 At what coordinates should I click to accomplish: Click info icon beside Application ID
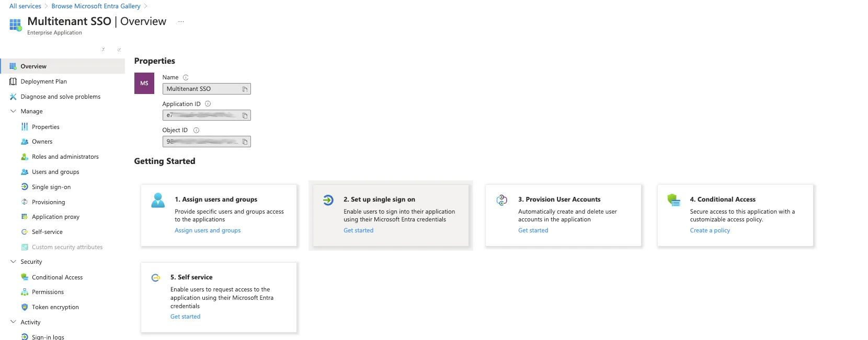(x=208, y=104)
